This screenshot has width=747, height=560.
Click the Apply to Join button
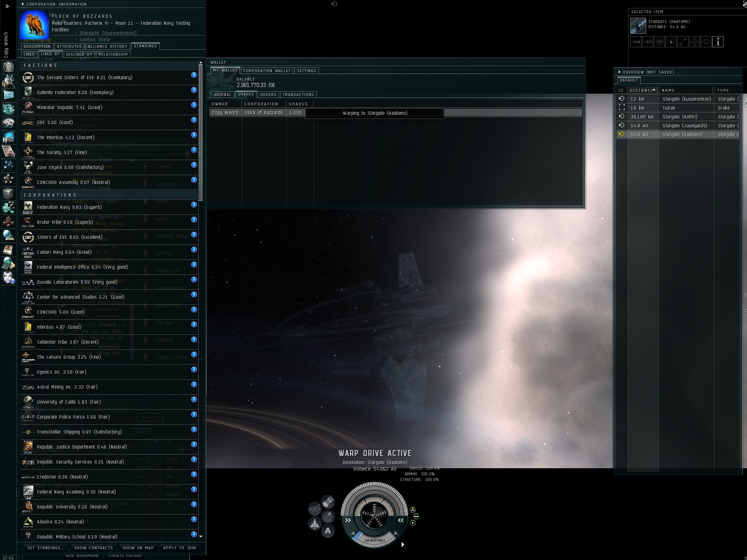point(180,548)
